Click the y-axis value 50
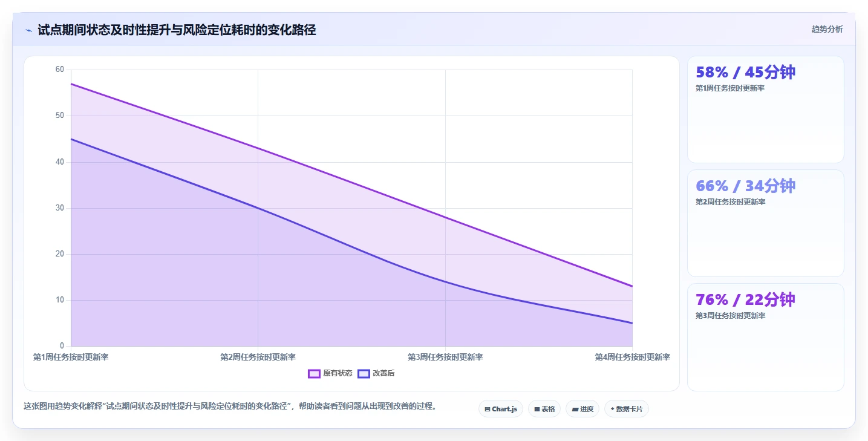Viewport: 868px width, 441px height. [x=59, y=116]
